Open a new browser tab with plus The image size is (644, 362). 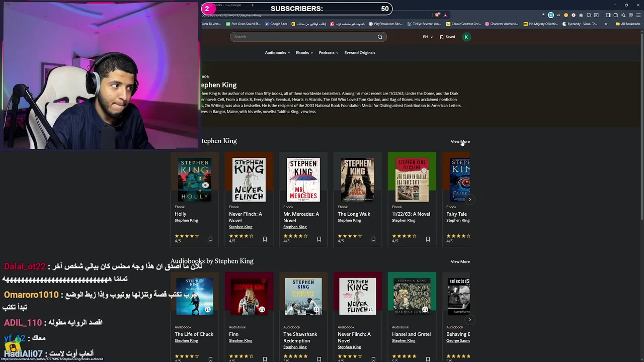[x=252, y=5]
